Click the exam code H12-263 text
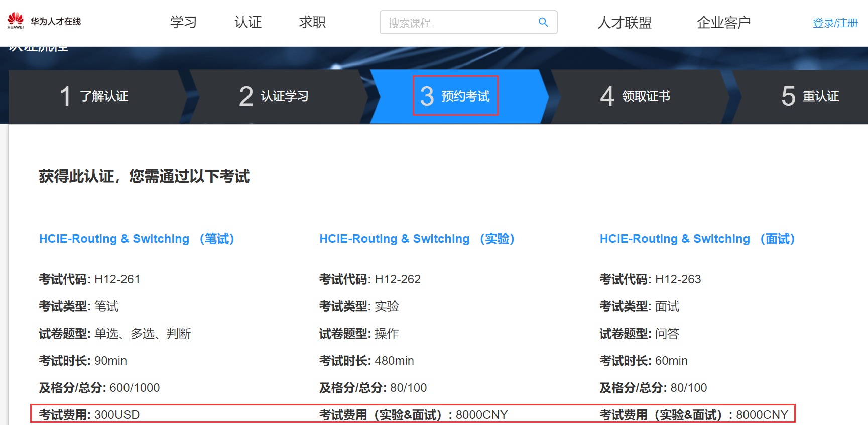This screenshot has height=425, width=868. click(678, 279)
